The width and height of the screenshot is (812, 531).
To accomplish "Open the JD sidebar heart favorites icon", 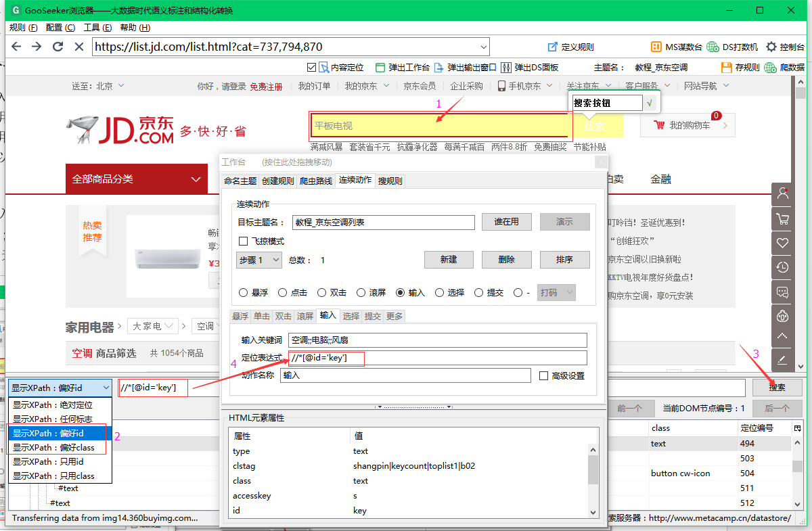I will pyautogui.click(x=782, y=243).
